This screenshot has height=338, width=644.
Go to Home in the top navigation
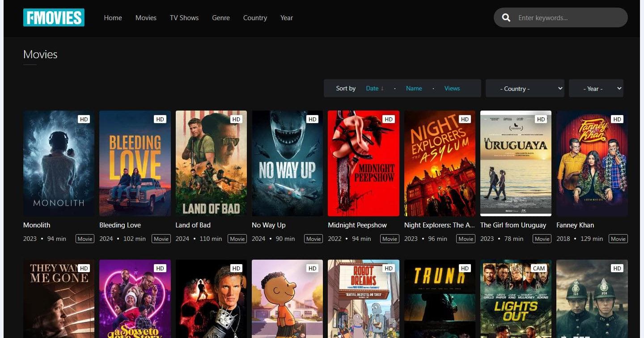click(113, 18)
